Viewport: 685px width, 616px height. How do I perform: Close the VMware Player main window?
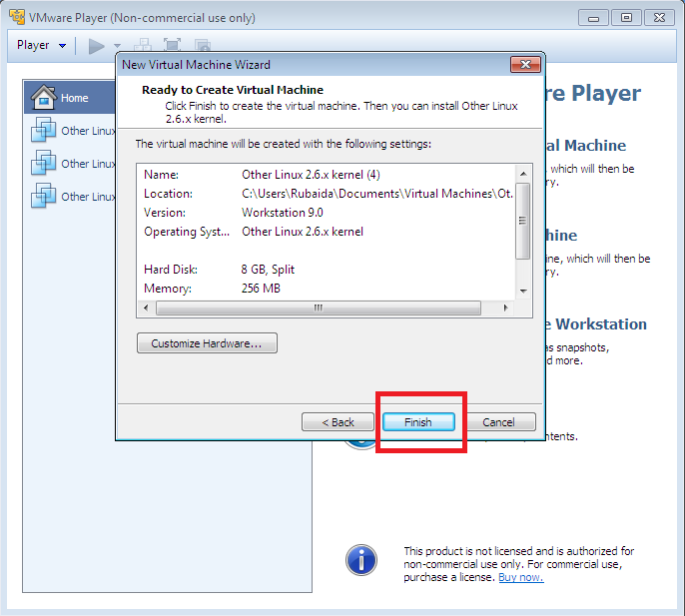pos(660,18)
